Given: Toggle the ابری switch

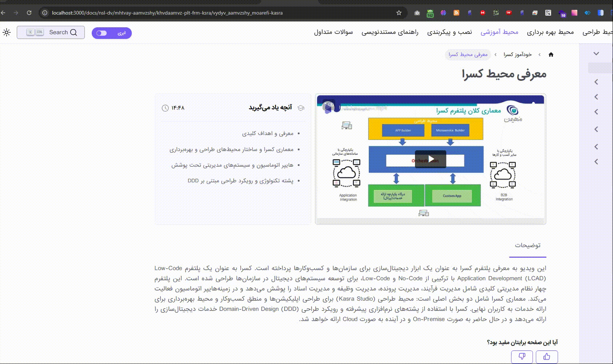Looking at the screenshot, I should click(111, 33).
